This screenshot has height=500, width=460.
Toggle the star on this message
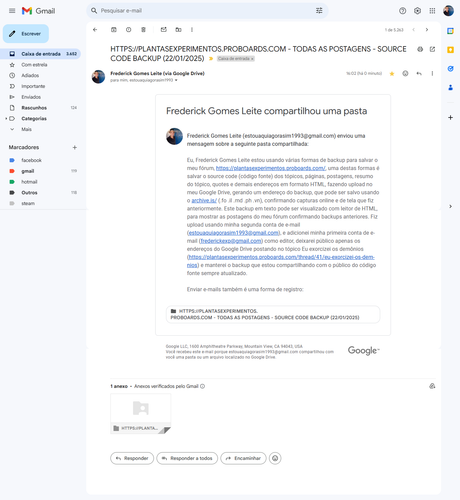392,74
